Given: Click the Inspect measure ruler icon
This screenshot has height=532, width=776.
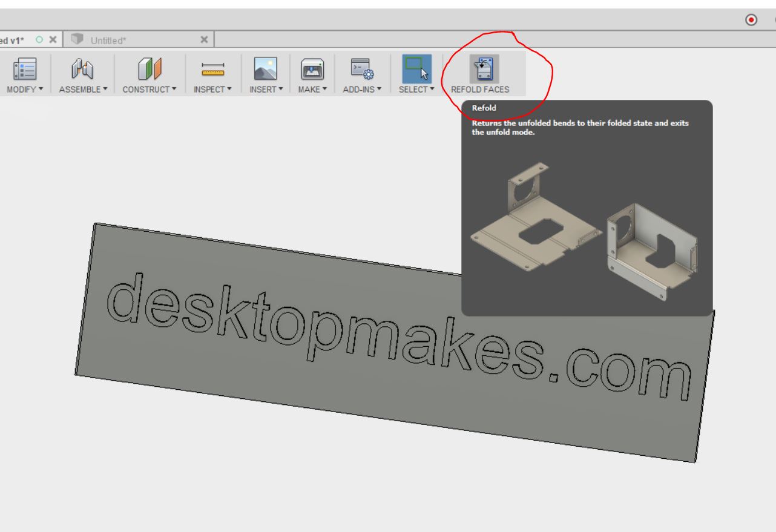Looking at the screenshot, I should point(213,70).
